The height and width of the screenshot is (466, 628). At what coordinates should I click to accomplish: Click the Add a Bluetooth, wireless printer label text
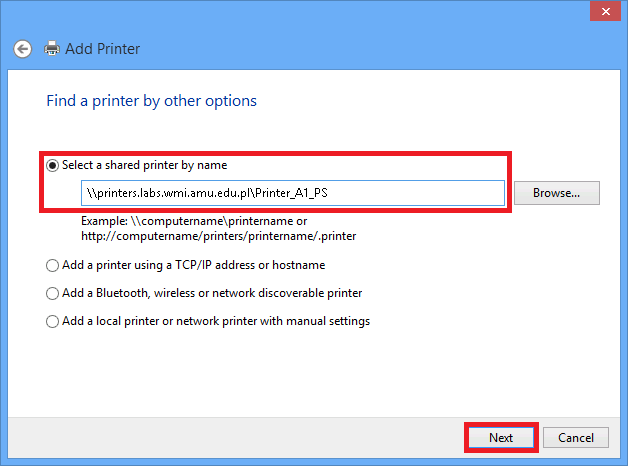click(212, 293)
